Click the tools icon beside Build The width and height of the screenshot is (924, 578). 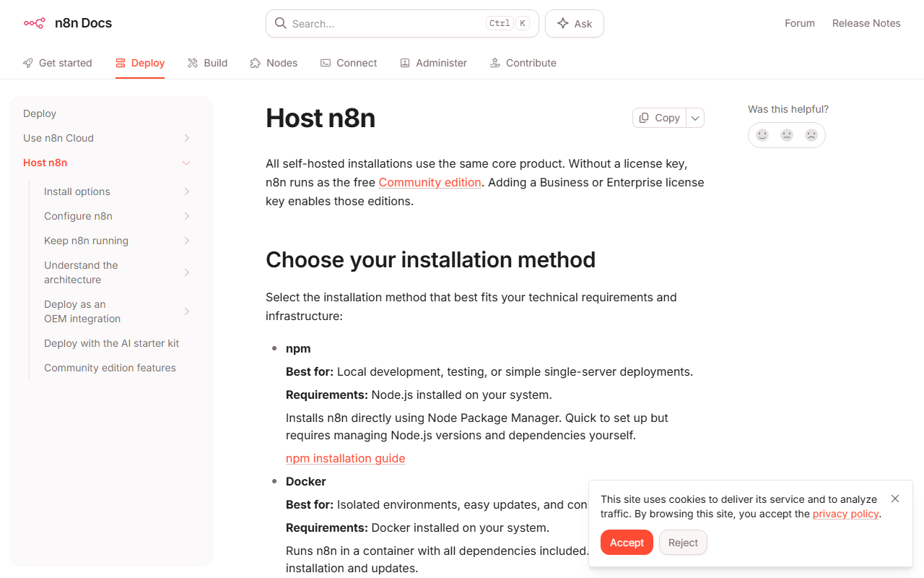pyautogui.click(x=193, y=63)
